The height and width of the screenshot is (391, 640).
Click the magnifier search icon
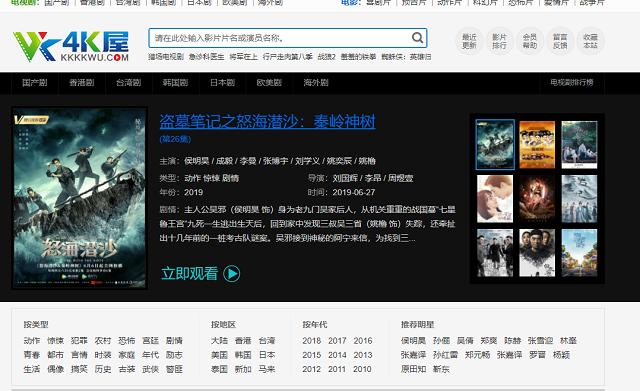[417, 38]
